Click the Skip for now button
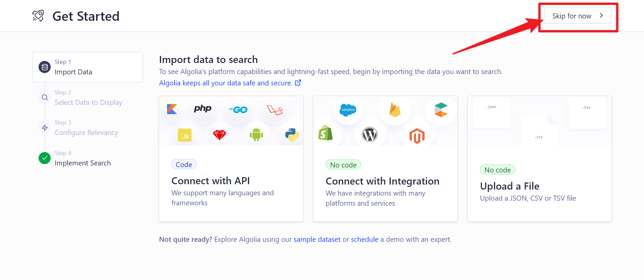Viewport: 644px width, 280px height. point(578,16)
